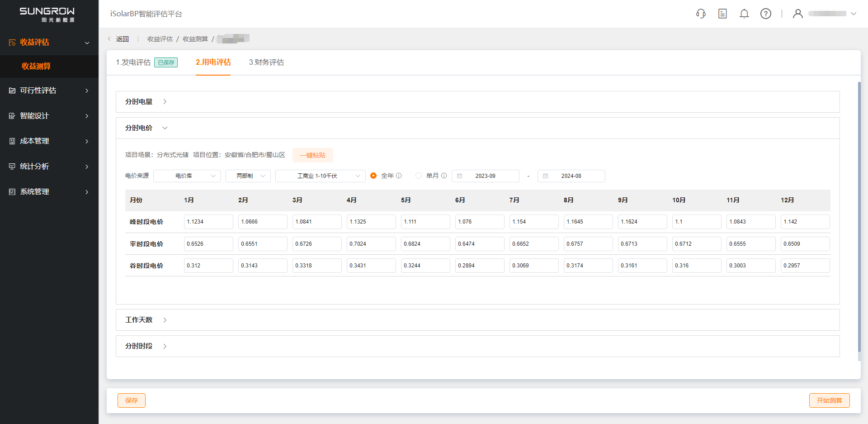Viewport: 868px width, 424px height.
Task: Click the vertical scrollbar on right side
Action: tap(859, 217)
